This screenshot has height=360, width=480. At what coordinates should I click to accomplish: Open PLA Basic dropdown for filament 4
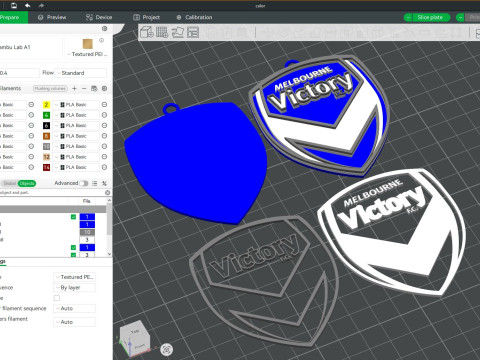[76, 115]
